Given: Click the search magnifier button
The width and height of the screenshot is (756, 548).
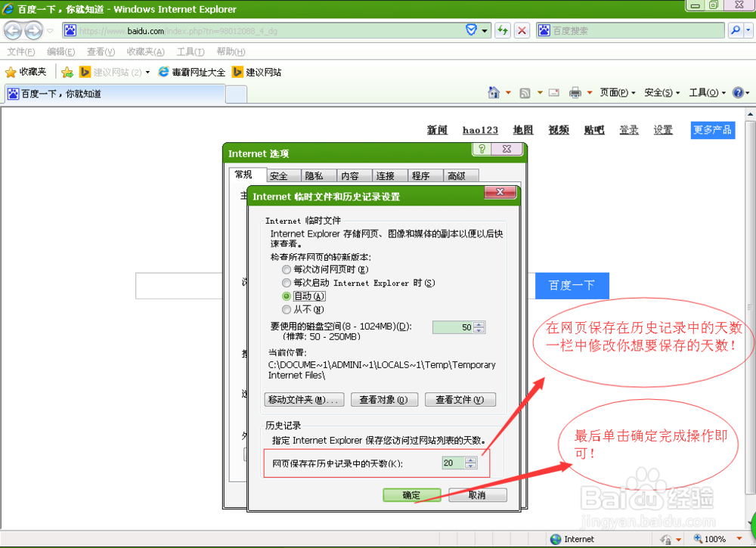Looking at the screenshot, I should [x=736, y=30].
